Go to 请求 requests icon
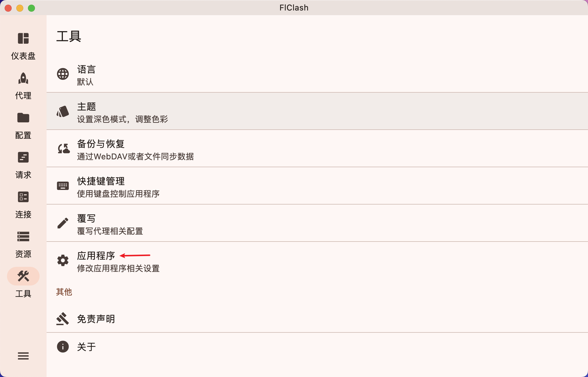The width and height of the screenshot is (588, 377). tap(23, 157)
